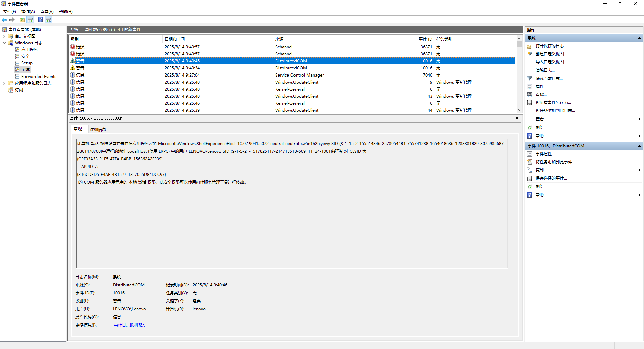
Task: Select the DistributedCOM warning at 9:40:34
Action: [292, 68]
